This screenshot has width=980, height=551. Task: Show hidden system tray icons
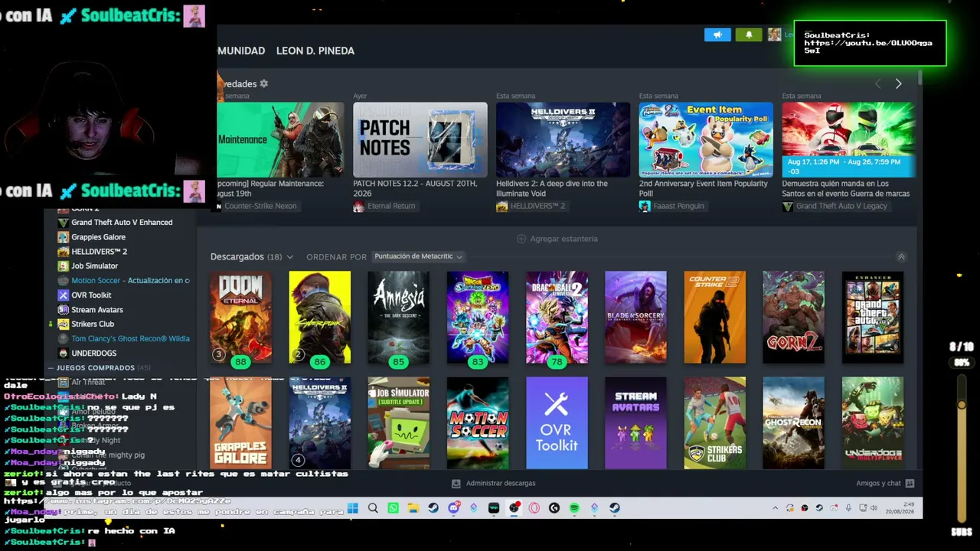775,508
